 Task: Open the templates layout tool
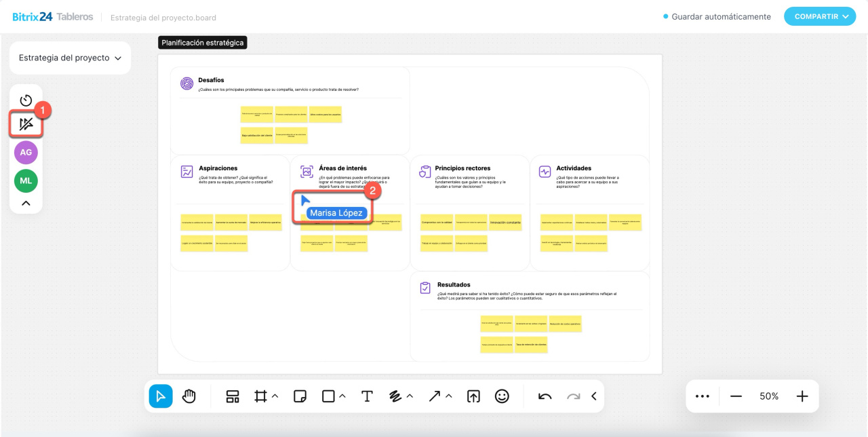233,396
